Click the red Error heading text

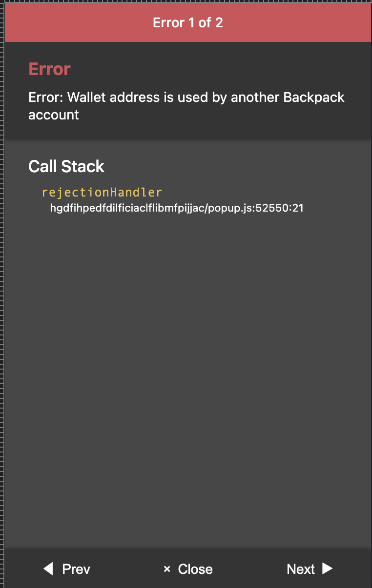coord(49,69)
